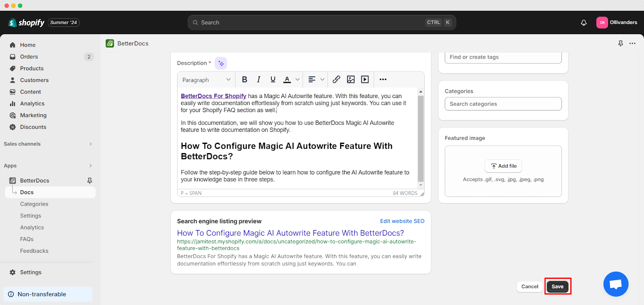Click the Cancel button
This screenshot has height=305, width=644.
(x=530, y=287)
